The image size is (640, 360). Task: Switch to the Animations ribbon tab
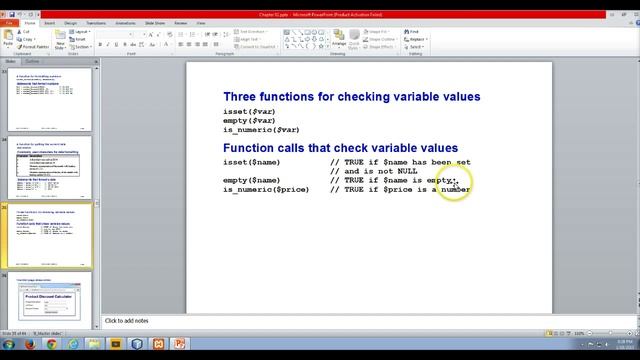click(x=125, y=23)
